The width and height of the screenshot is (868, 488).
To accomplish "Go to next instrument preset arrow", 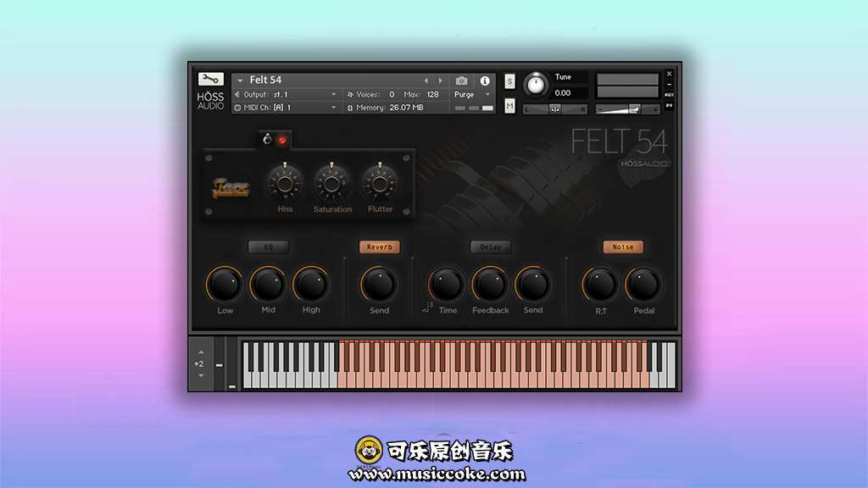I will click(440, 80).
